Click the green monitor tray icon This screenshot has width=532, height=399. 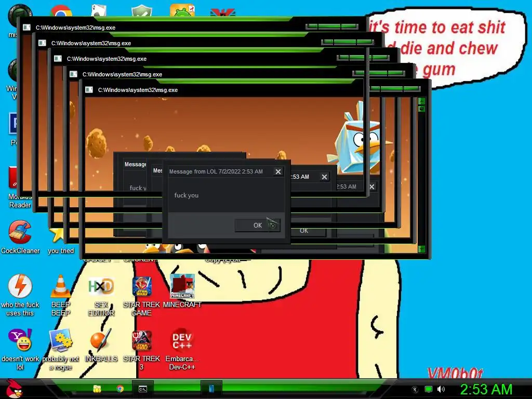tap(429, 389)
